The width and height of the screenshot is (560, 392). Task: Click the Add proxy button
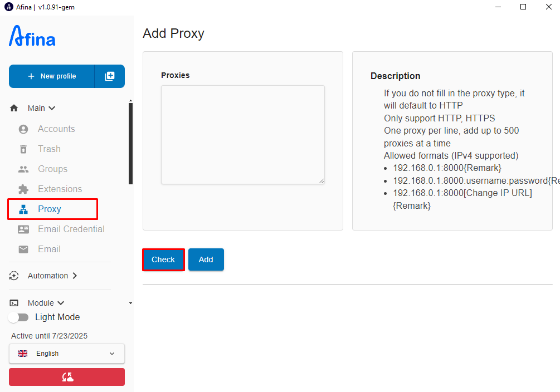[x=206, y=259]
